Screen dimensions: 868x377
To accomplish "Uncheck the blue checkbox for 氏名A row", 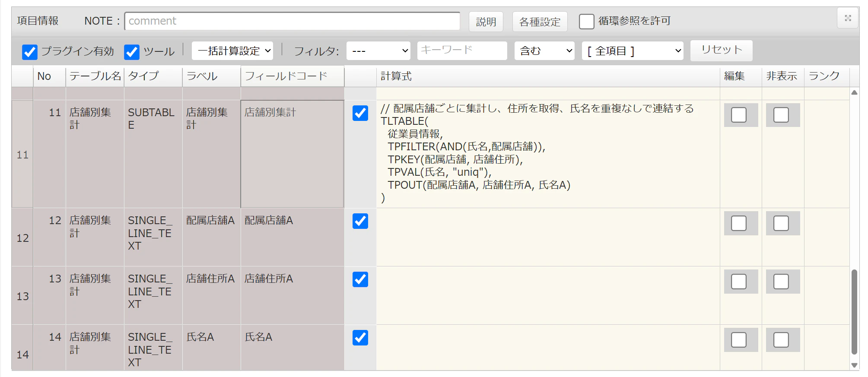I will coord(360,338).
